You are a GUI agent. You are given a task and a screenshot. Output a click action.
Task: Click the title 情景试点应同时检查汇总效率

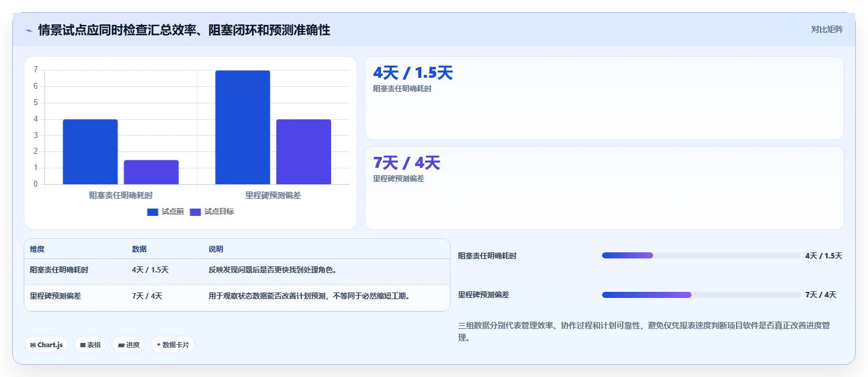click(184, 30)
